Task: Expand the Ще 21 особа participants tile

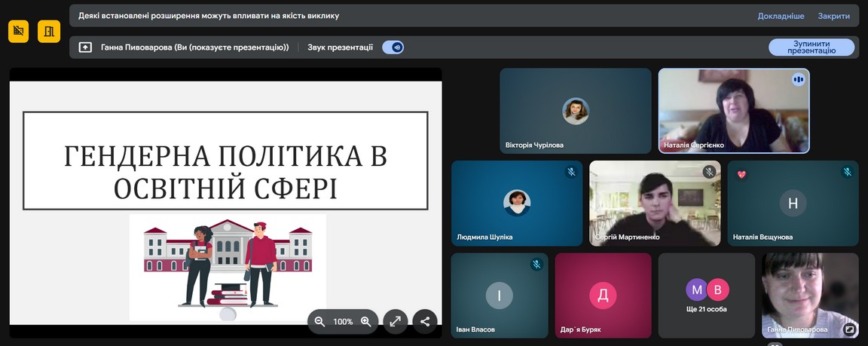Action: click(x=707, y=295)
